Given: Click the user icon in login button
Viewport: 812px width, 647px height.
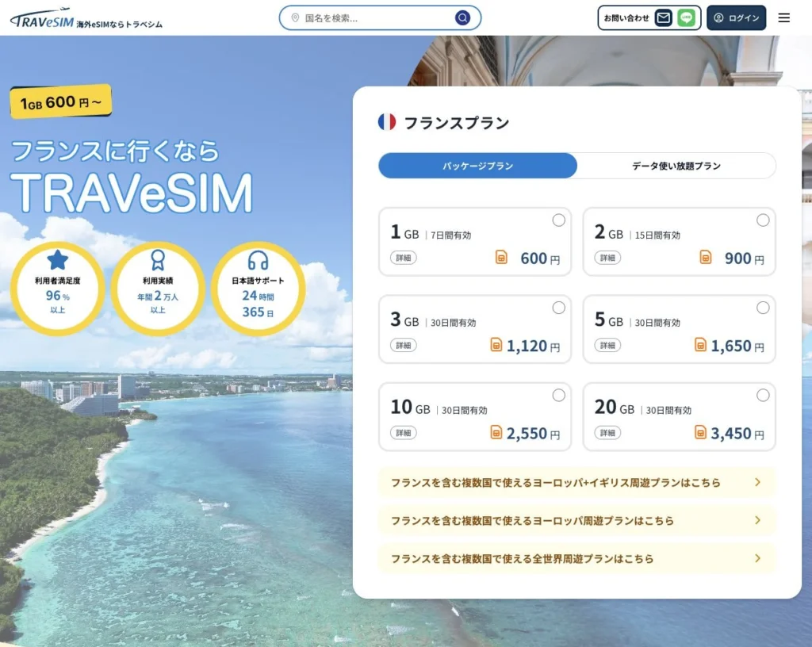Looking at the screenshot, I should tap(718, 18).
